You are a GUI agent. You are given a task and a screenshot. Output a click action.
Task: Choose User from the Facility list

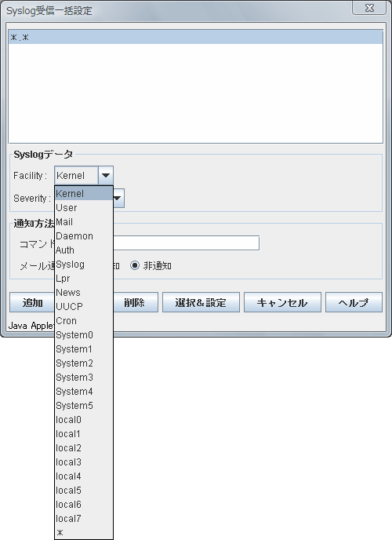point(84,208)
